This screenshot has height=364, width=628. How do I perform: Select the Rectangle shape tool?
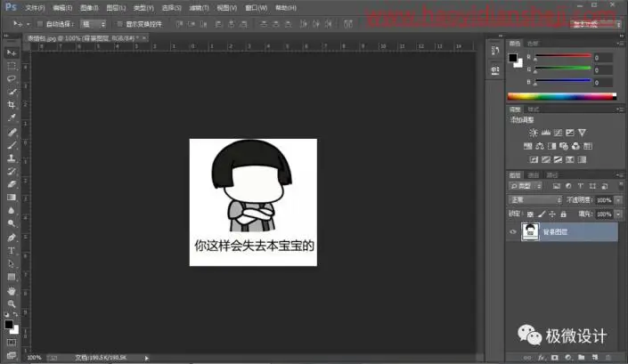(12, 277)
